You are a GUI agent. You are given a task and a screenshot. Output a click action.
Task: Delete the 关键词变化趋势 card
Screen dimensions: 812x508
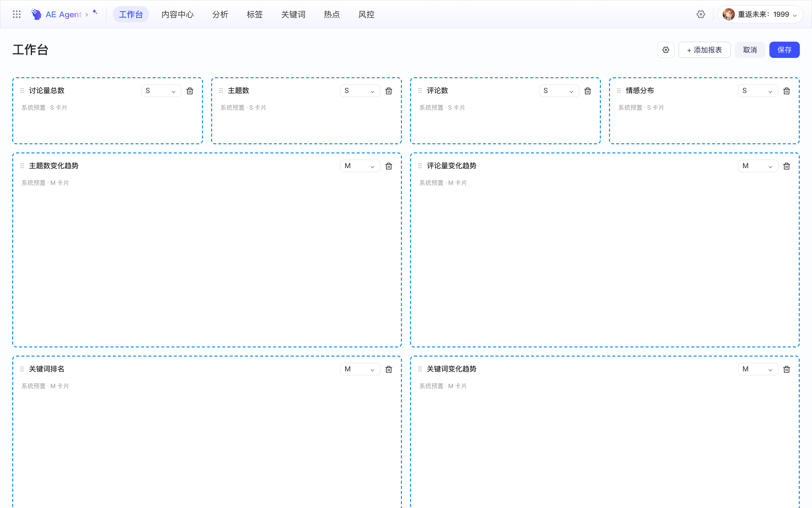(x=787, y=369)
